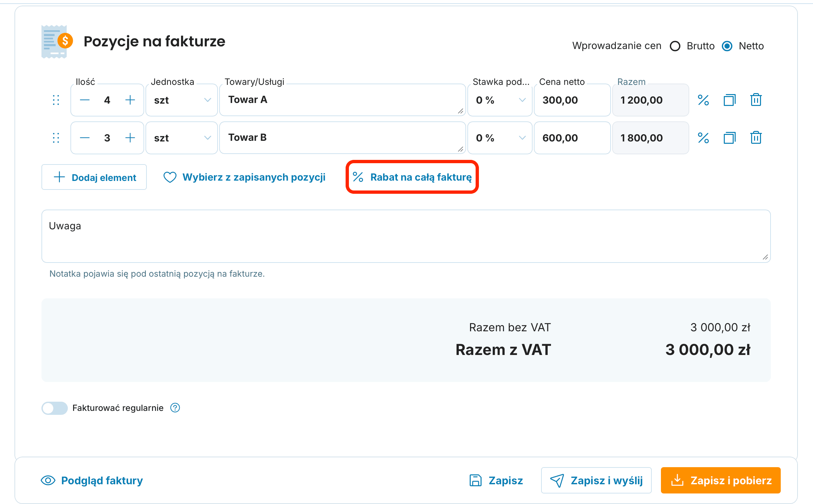Delete the Towar A row with trash icon
Viewport: 813px width, 504px height.
tap(756, 100)
